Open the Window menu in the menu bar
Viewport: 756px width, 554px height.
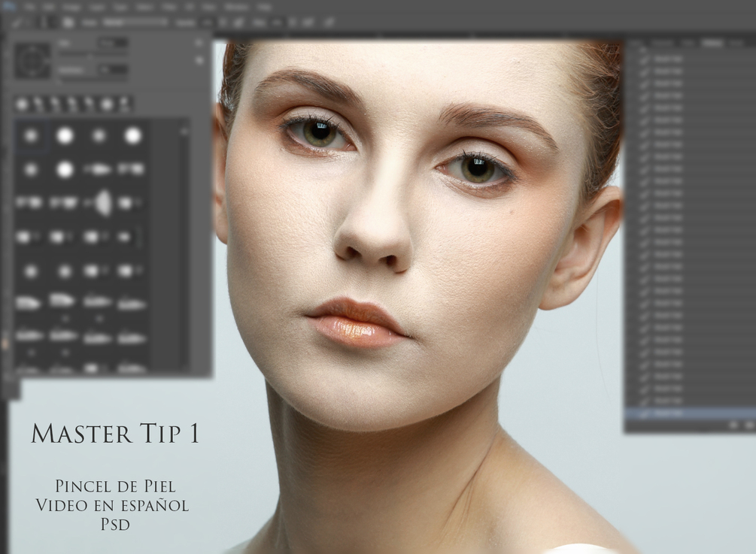point(237,7)
